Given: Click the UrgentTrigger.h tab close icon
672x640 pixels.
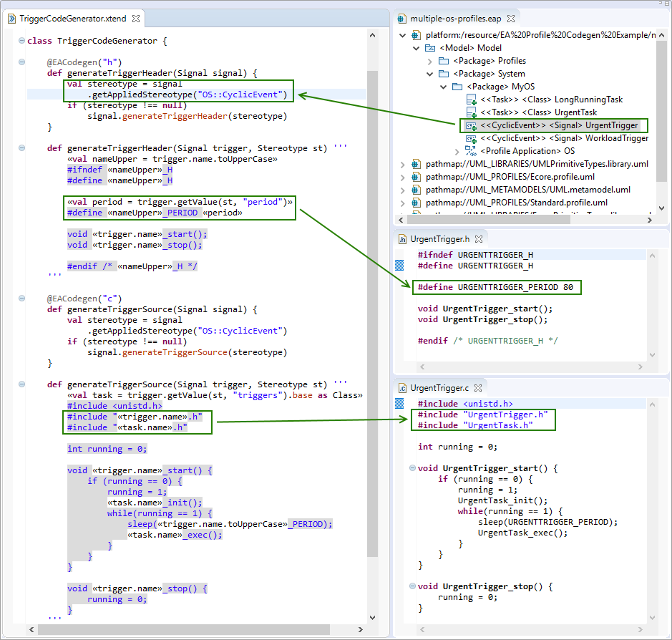Looking at the screenshot, I should [x=479, y=239].
